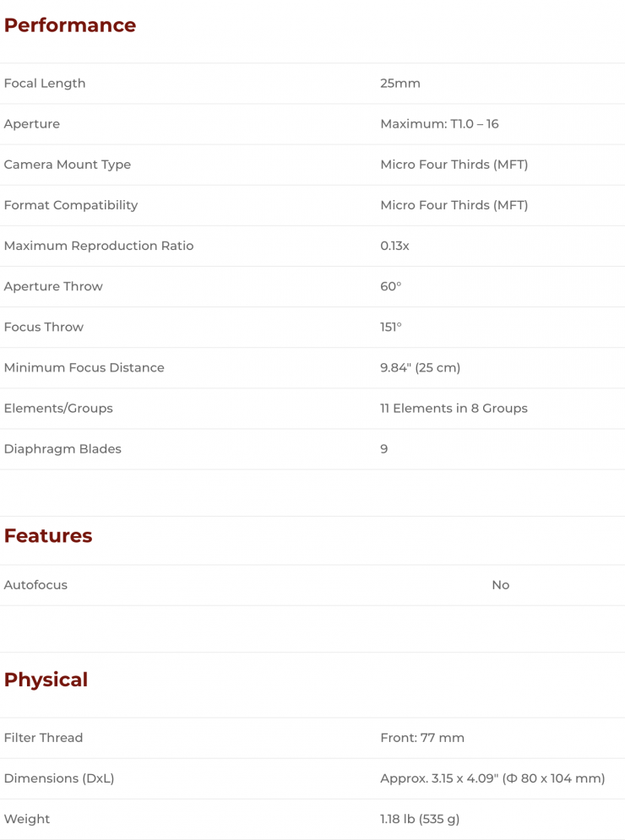
Task: Click the Filter Thread Front 77 mm value
Action: tap(422, 738)
